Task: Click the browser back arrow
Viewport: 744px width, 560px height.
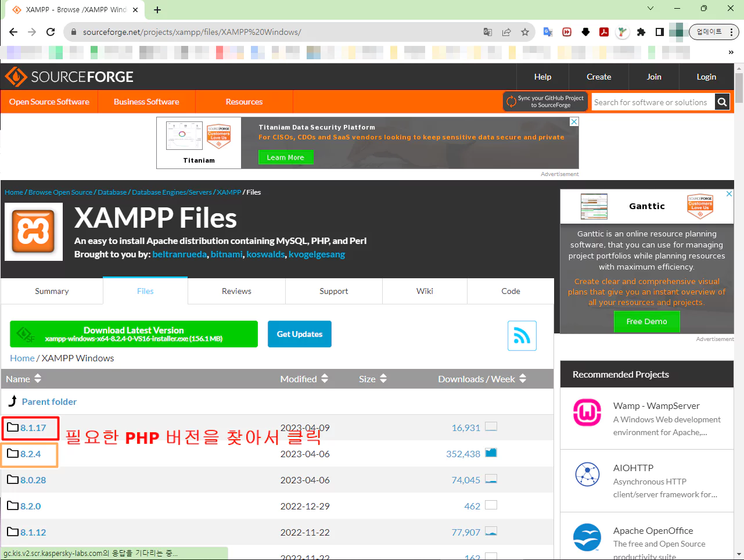Action: coord(13,32)
